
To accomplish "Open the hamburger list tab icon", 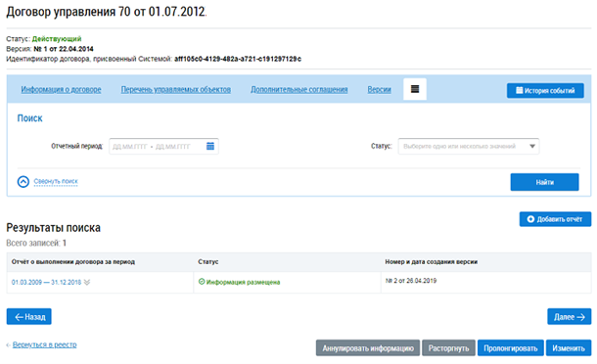I will pyautogui.click(x=415, y=89).
